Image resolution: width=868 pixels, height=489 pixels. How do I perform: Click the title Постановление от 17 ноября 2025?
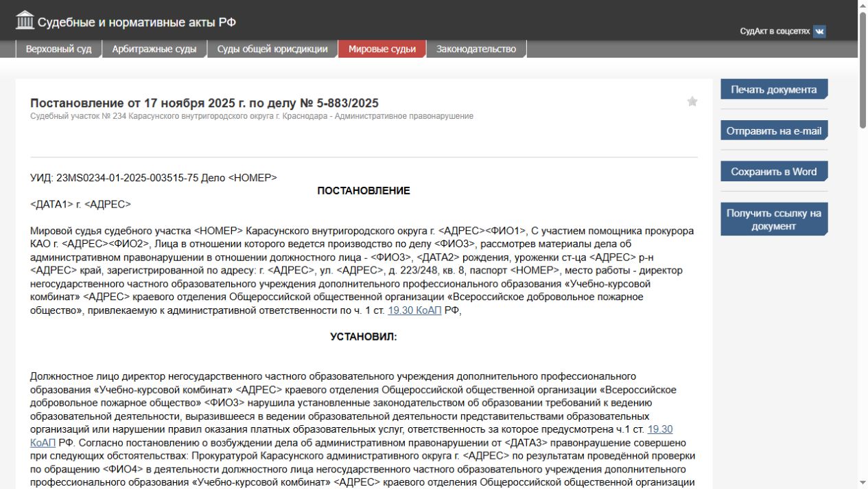coord(204,103)
